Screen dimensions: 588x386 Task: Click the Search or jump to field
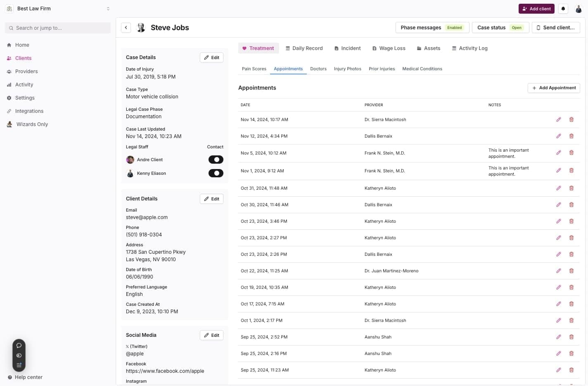click(57, 28)
